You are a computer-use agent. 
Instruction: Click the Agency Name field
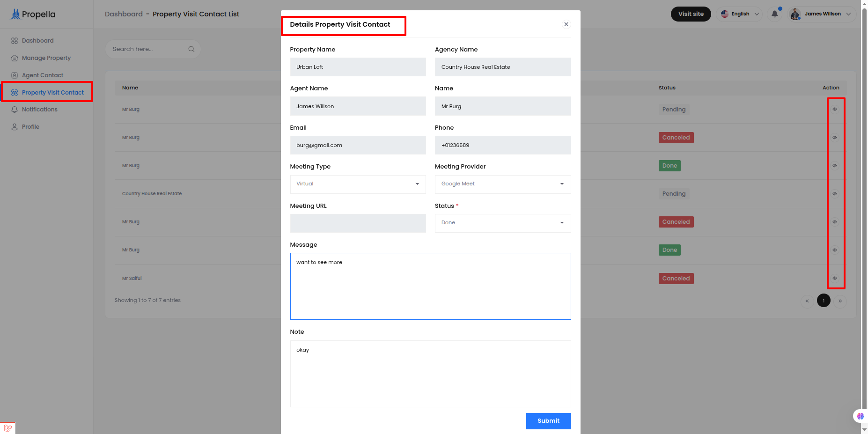pyautogui.click(x=503, y=67)
